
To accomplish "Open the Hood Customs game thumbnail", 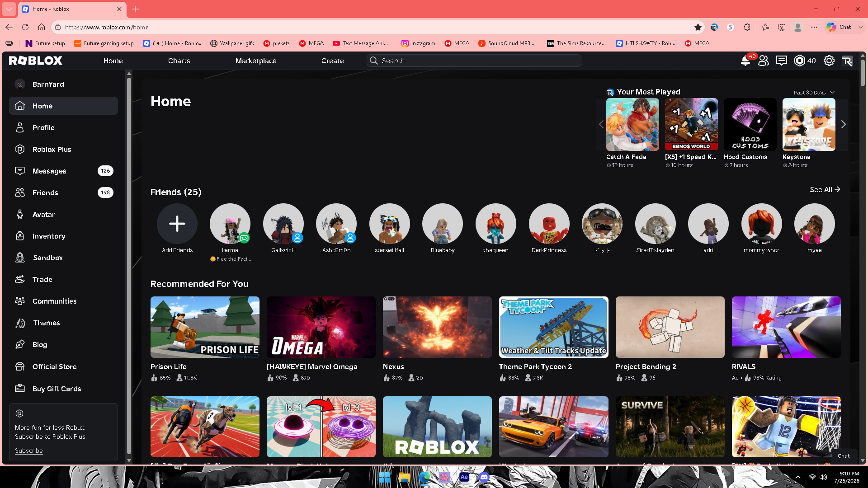I will click(750, 125).
